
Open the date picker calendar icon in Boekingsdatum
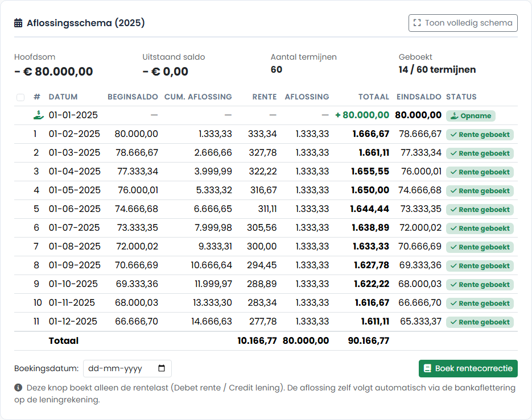162,368
